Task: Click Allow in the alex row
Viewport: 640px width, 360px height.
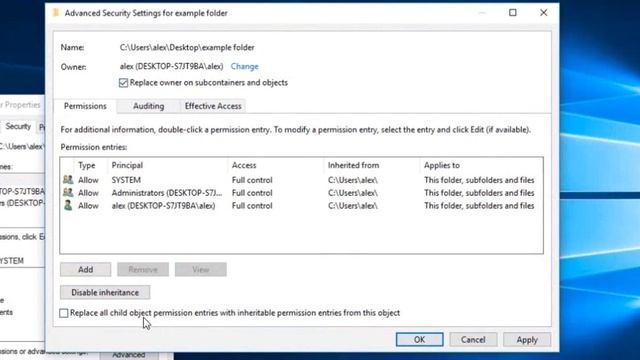Action: [x=88, y=206]
